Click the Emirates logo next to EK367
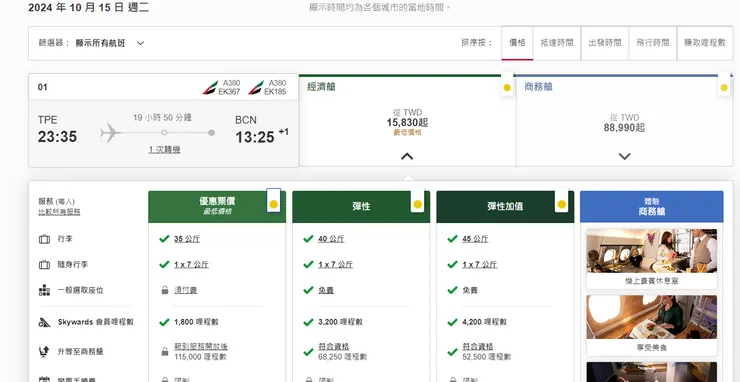 [x=210, y=87]
